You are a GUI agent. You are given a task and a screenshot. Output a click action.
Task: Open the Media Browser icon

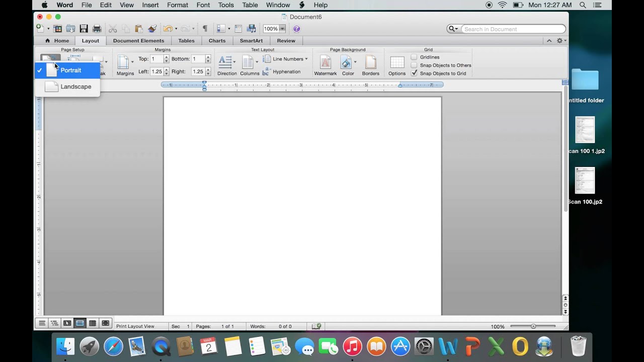point(252,29)
